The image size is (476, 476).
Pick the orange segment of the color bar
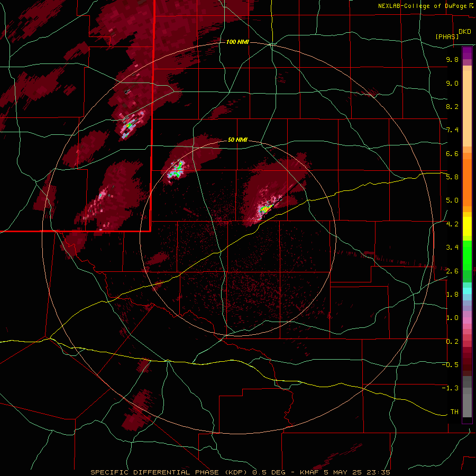click(x=467, y=182)
